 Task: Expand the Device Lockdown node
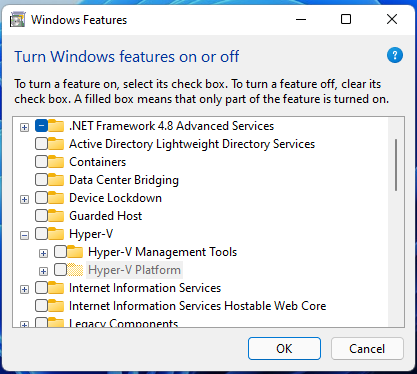tap(24, 199)
